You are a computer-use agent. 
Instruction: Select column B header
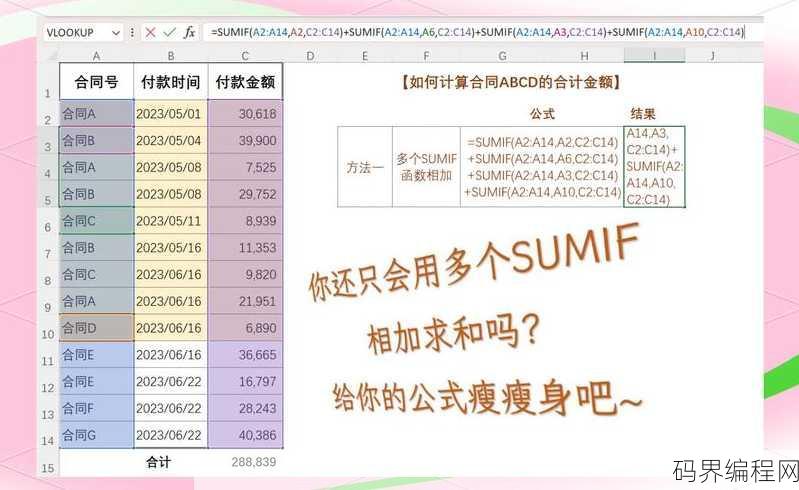point(171,56)
